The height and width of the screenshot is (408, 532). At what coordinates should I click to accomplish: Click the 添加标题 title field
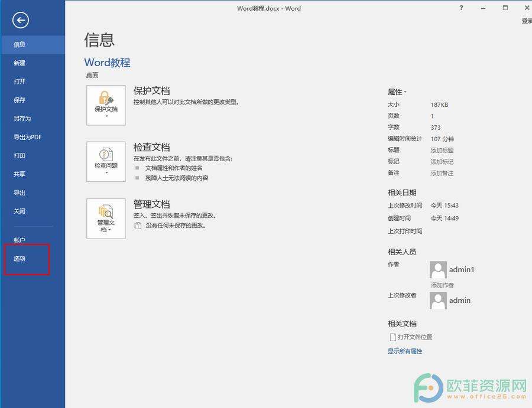[442, 150]
